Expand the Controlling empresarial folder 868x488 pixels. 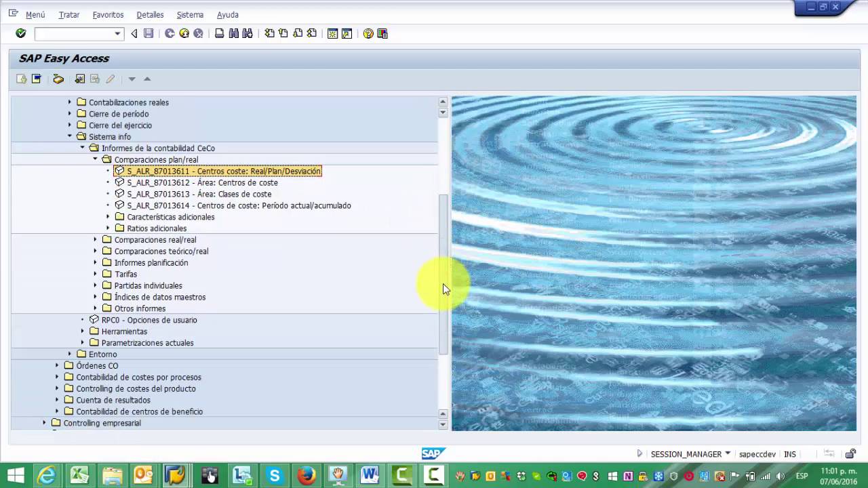tap(44, 422)
